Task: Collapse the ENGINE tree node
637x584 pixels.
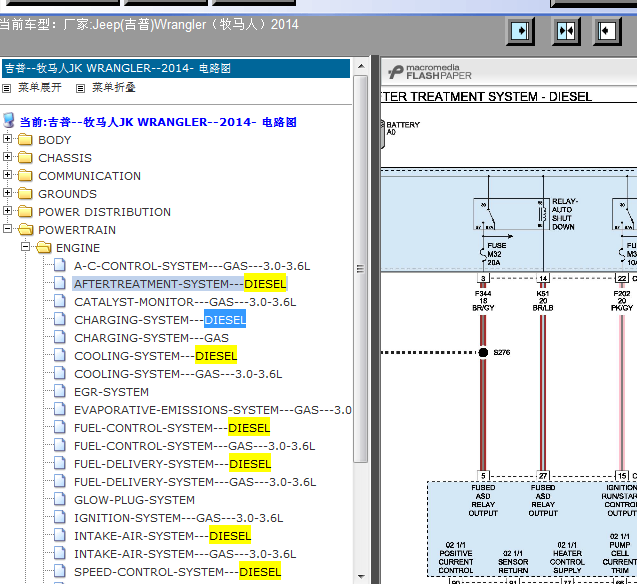Action: pos(25,247)
